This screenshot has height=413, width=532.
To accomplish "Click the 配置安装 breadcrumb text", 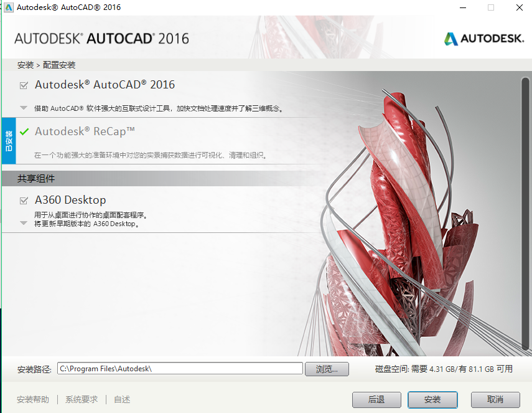I will point(59,65).
